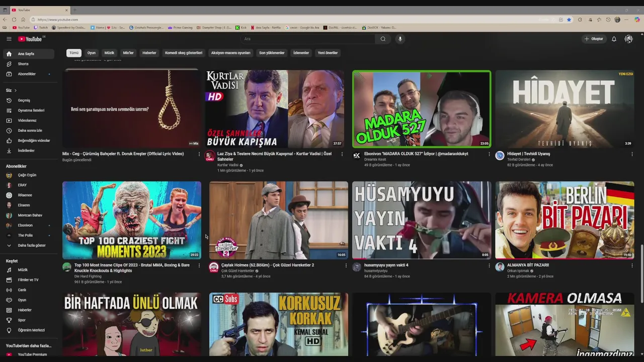Open Mevcan Bahav subscription channel
Screen dimensions: 644x362
29,215
